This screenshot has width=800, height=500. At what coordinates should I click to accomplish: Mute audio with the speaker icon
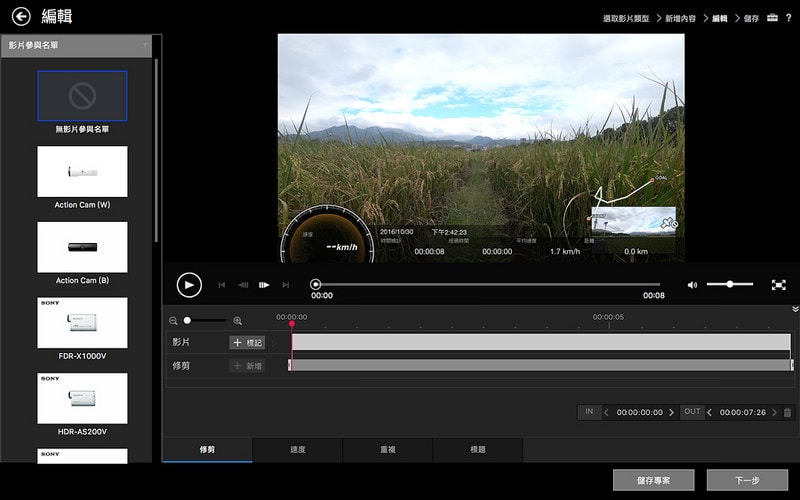(692, 285)
